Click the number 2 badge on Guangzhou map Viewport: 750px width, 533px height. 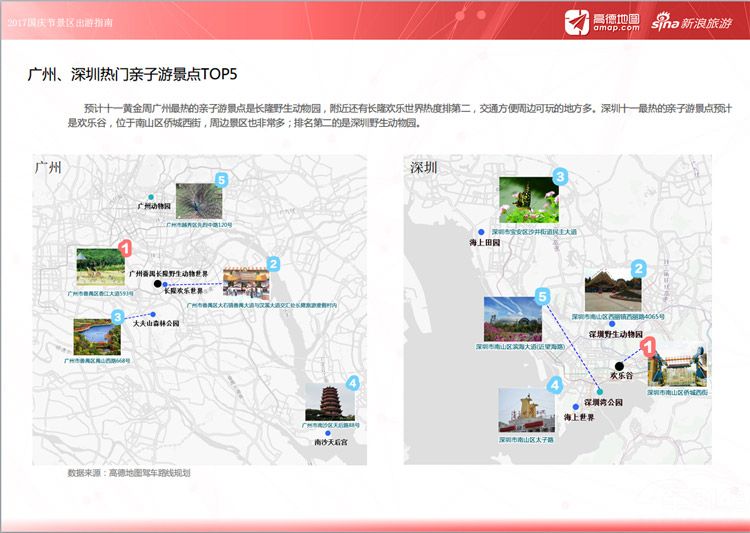coord(273,265)
